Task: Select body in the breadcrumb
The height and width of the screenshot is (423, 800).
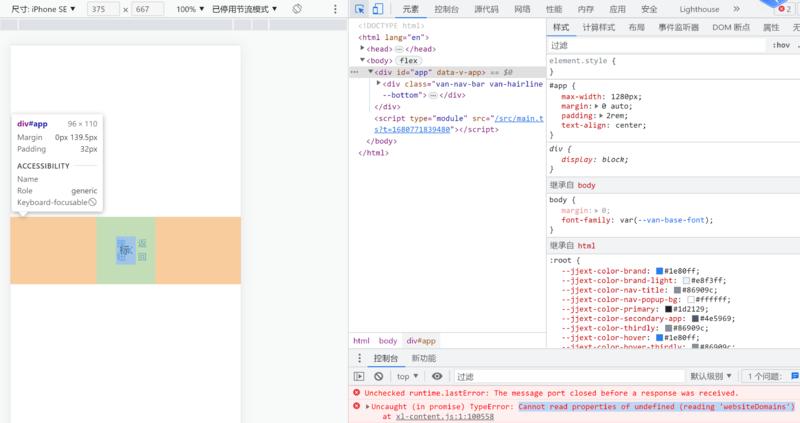Action: pyautogui.click(x=388, y=340)
